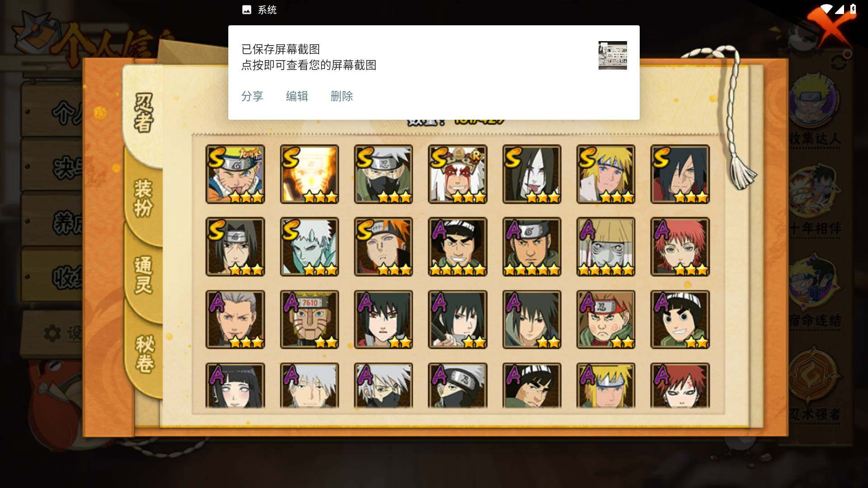Open the saved screenshot thumbnail preview
Image resolution: width=868 pixels, height=488 pixels.
[x=613, y=55]
